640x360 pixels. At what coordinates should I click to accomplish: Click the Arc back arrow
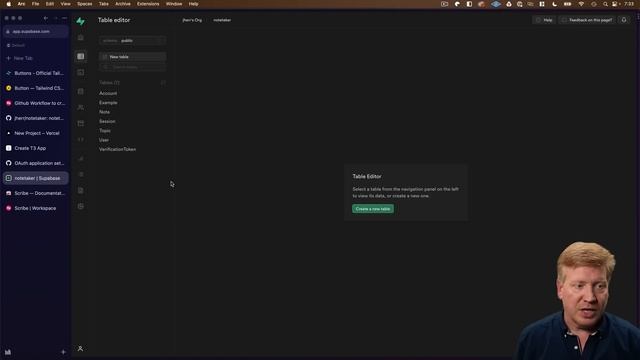[46, 18]
